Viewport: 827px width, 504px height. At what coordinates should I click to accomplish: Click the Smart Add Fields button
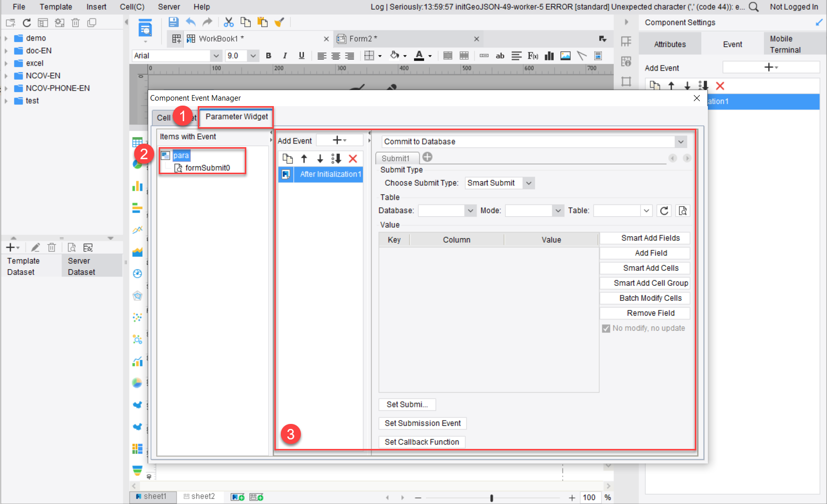pyautogui.click(x=645, y=238)
